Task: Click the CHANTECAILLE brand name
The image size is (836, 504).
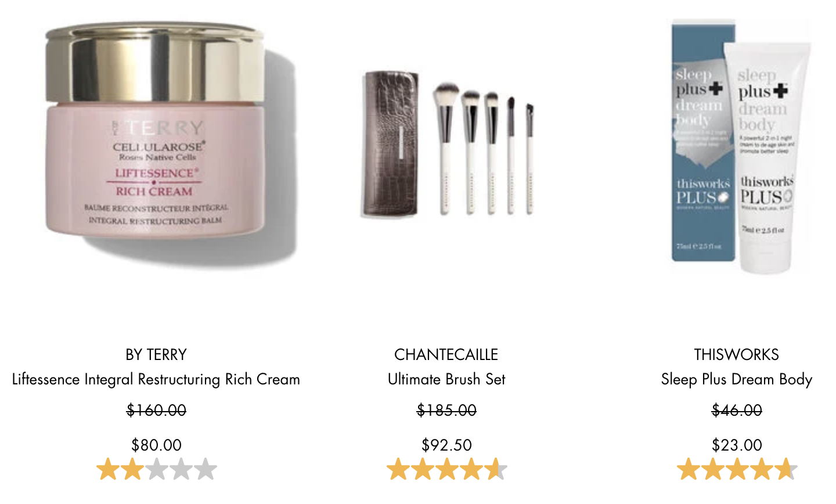Action: click(x=446, y=355)
